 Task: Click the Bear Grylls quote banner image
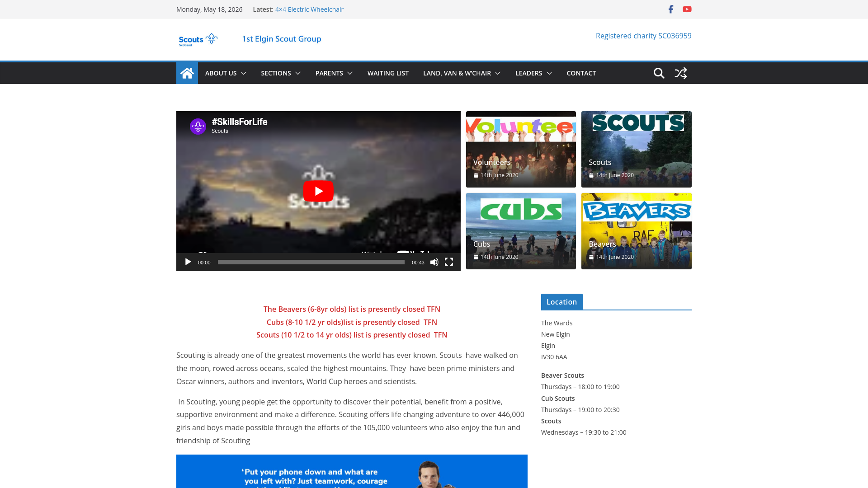click(x=352, y=471)
